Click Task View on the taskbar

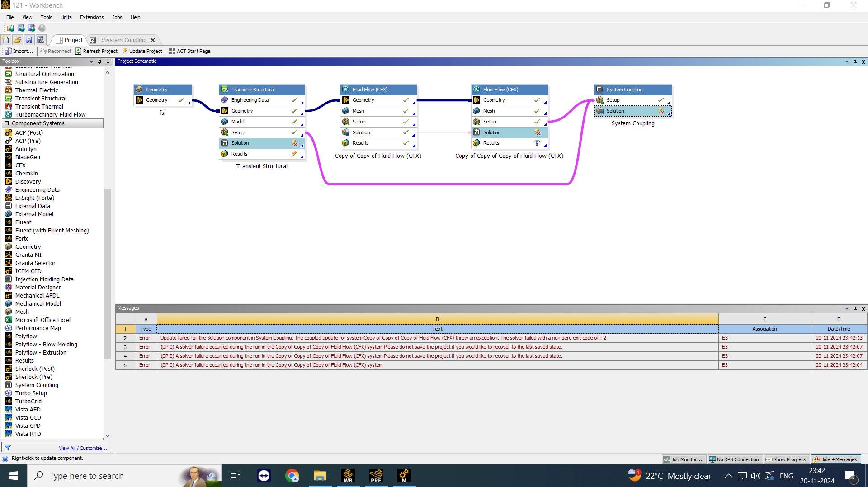(235, 476)
